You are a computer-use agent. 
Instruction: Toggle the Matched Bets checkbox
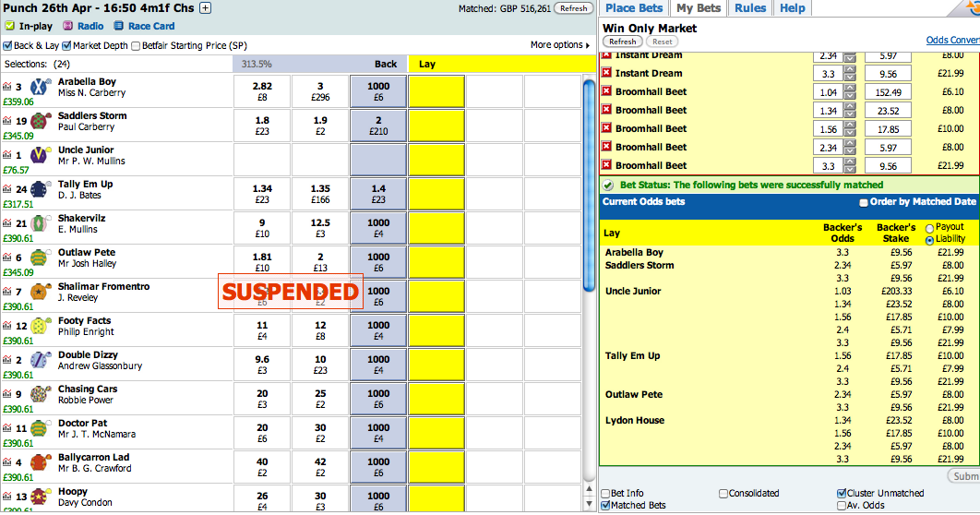click(605, 506)
